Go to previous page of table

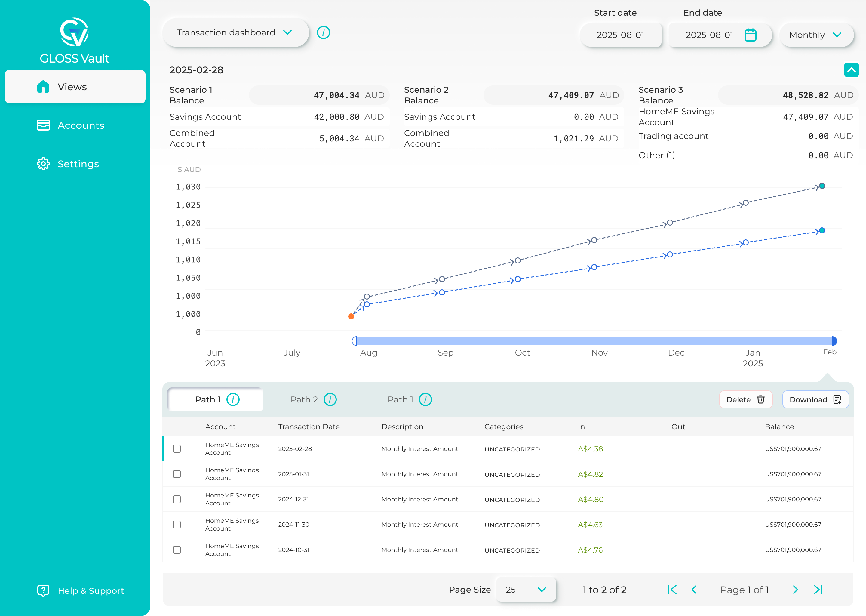tap(694, 590)
